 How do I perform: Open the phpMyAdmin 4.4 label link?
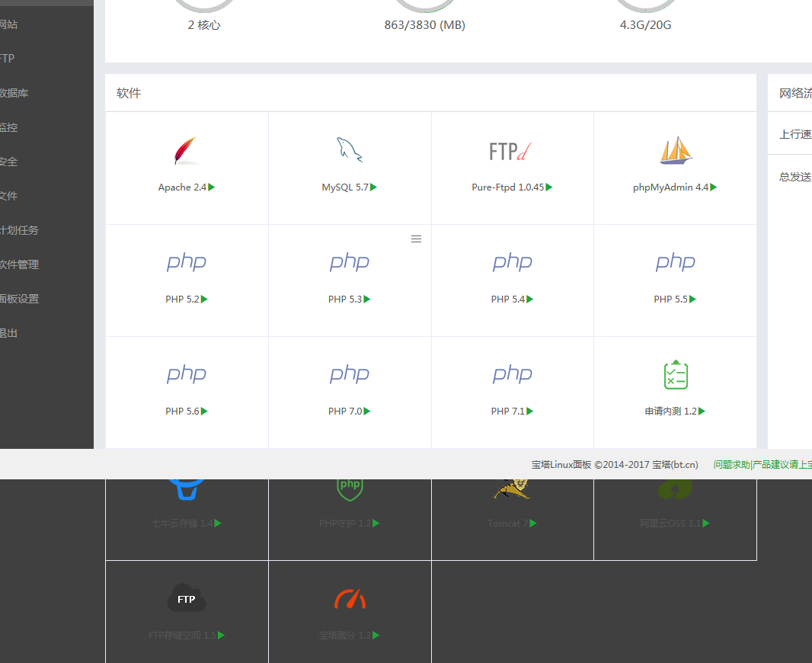pos(670,187)
